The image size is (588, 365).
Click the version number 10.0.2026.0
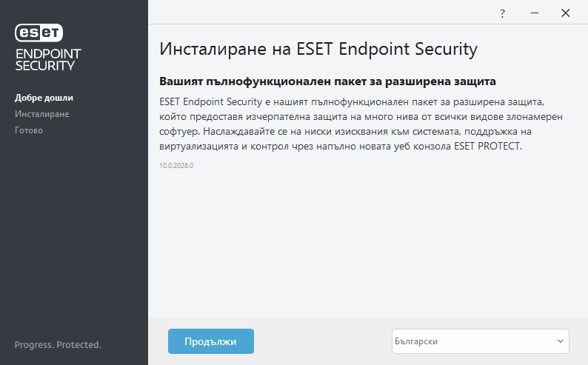tap(176, 165)
